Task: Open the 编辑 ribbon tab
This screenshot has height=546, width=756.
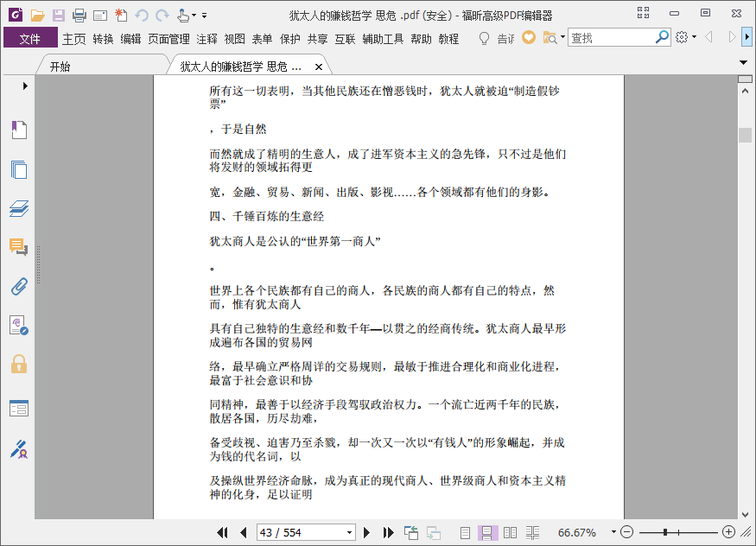Action: point(130,39)
